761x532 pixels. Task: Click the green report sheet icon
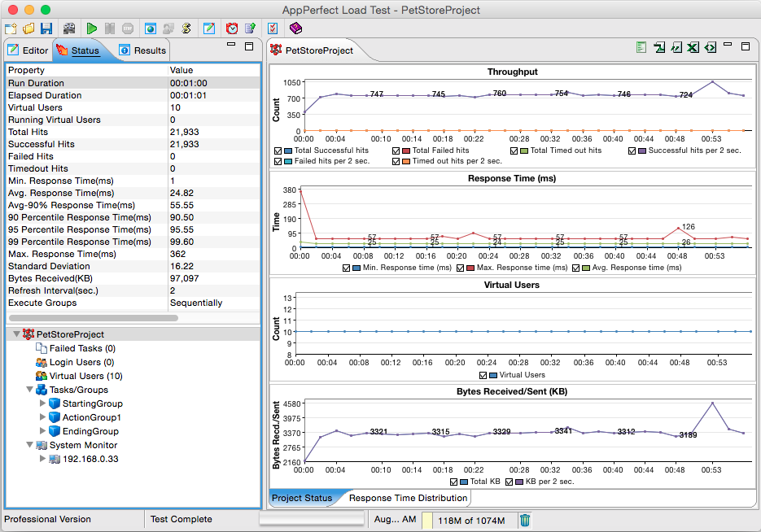(x=641, y=47)
